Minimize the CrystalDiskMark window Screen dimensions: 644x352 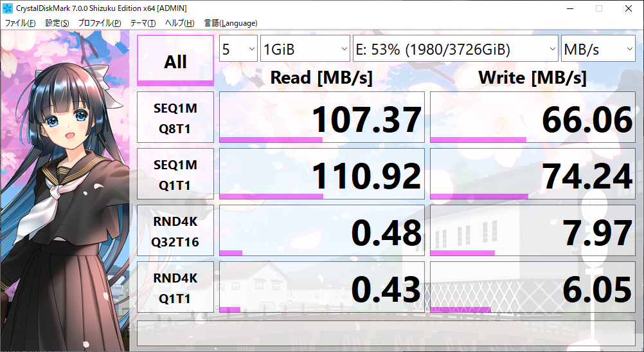pyautogui.click(x=569, y=8)
